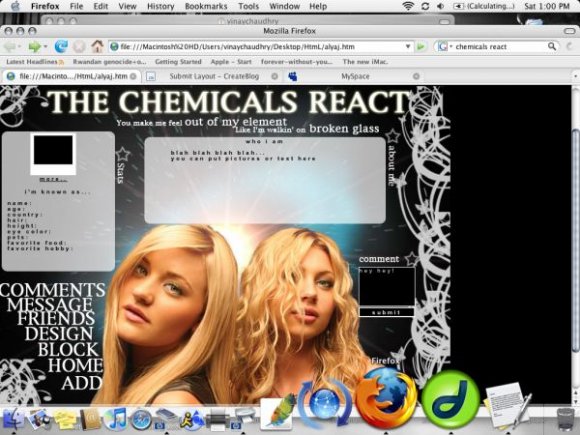Switch to the alyaj.htm tab
Viewport: 580px width, 435px height.
pyautogui.click(x=72, y=77)
